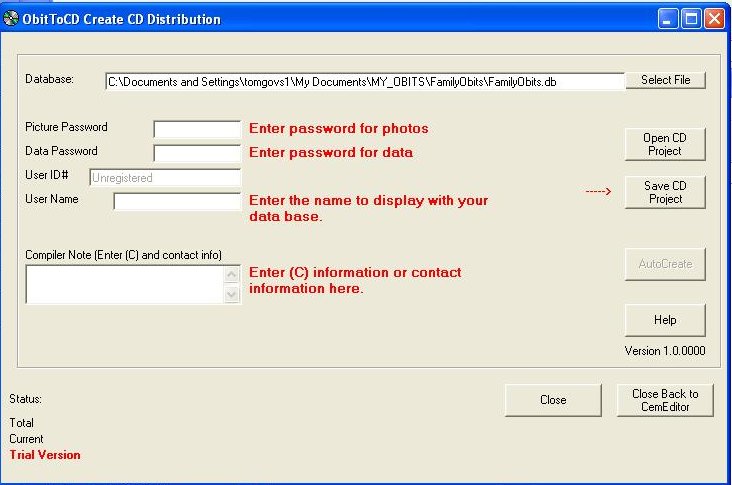This screenshot has width=732, height=485.
Task: Click the Close button
Action: click(553, 400)
